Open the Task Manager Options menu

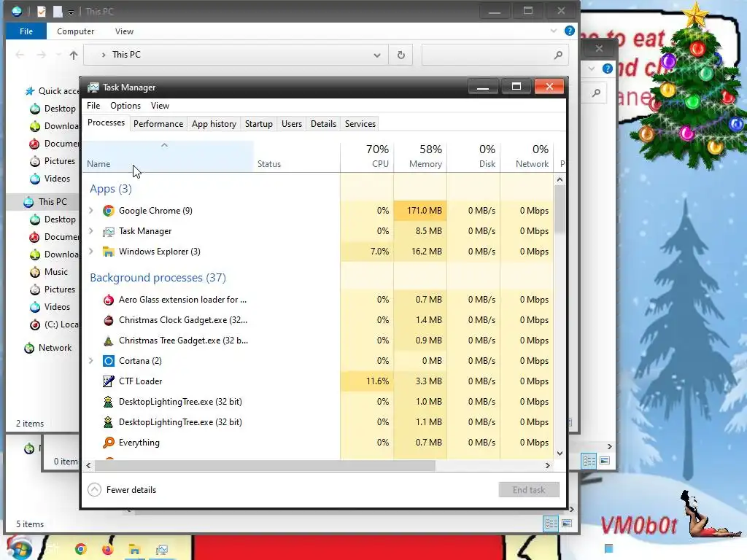125,106
